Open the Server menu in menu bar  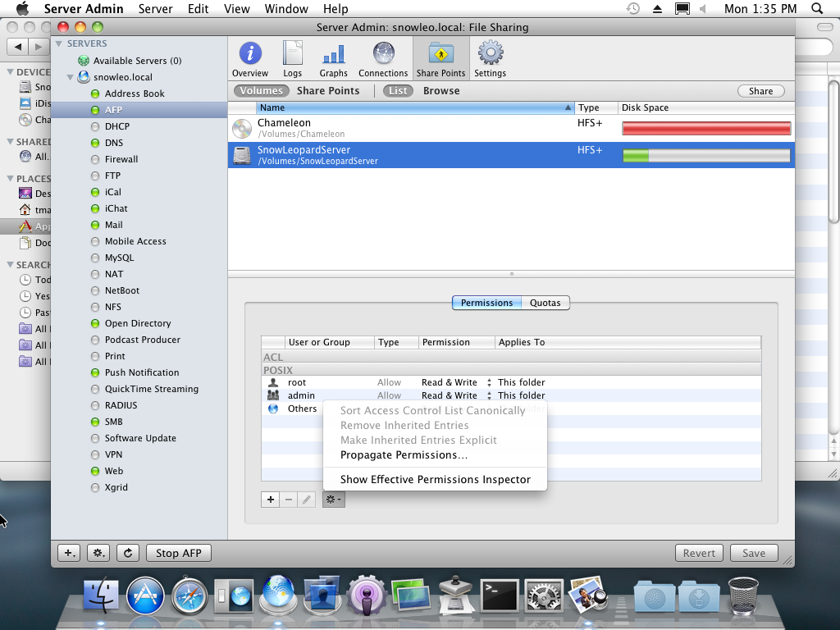[155, 8]
